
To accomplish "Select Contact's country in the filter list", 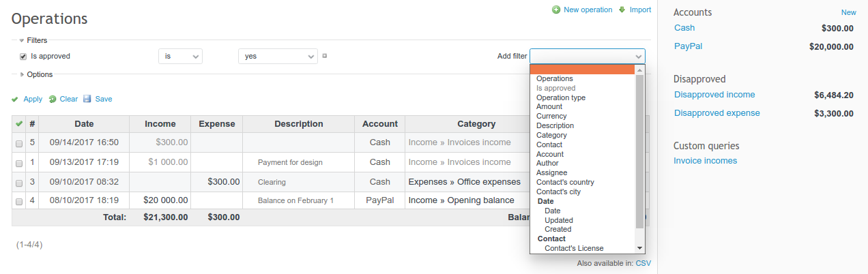I will pos(565,182).
